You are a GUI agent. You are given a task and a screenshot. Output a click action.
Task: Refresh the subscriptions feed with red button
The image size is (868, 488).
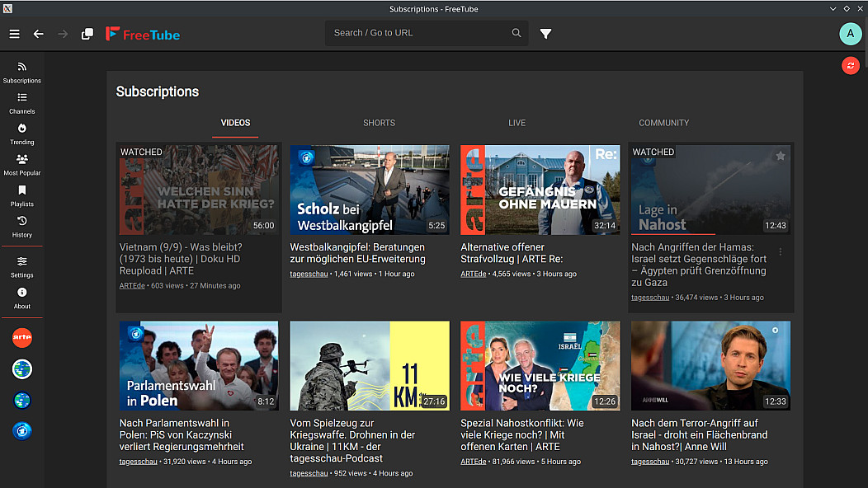[x=850, y=66]
